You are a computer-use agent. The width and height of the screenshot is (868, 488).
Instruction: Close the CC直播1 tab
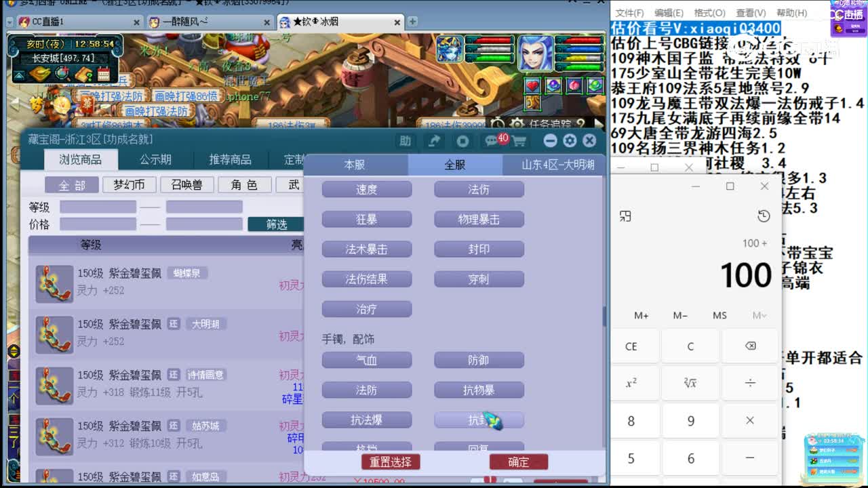(136, 22)
